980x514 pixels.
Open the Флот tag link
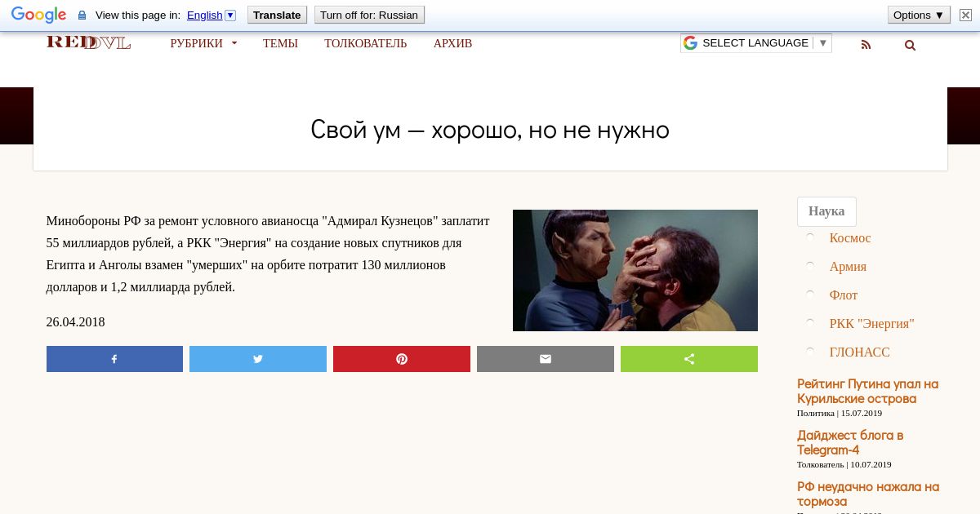[x=844, y=295]
